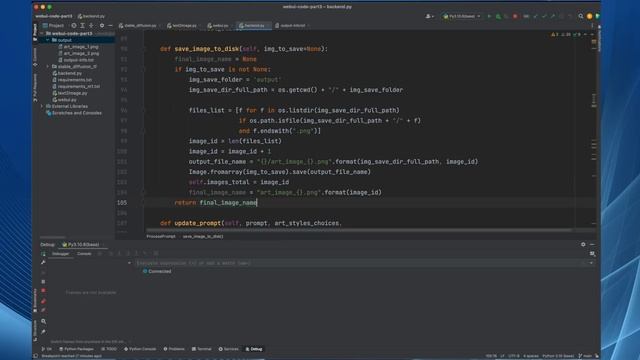Image resolution: width=640 pixels, height=360 pixels.
Task: Open Python Packages tool window
Action: tap(76, 349)
